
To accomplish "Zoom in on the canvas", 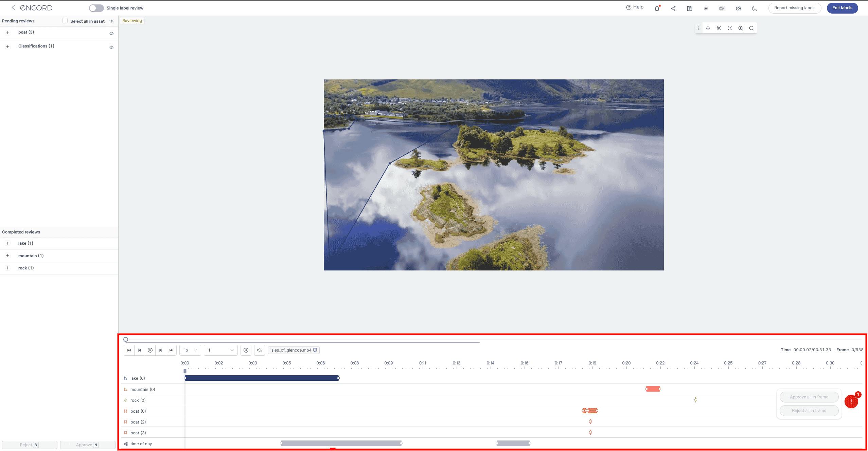I will [741, 28].
